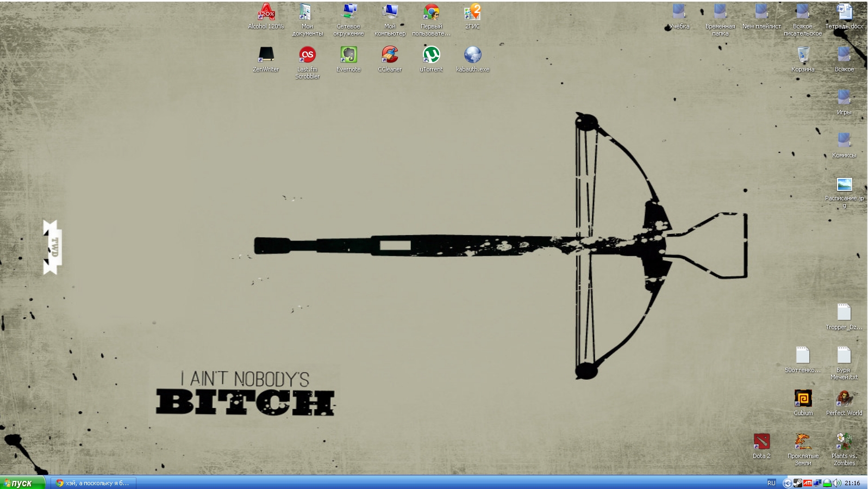This screenshot has width=868, height=489.
Task: Open the RU language indicator
Action: tap(771, 483)
